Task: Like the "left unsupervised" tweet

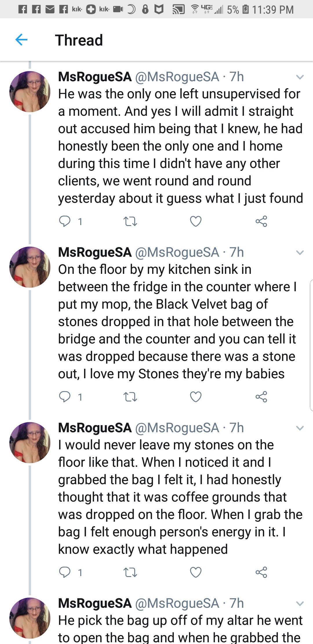Action: tap(196, 221)
